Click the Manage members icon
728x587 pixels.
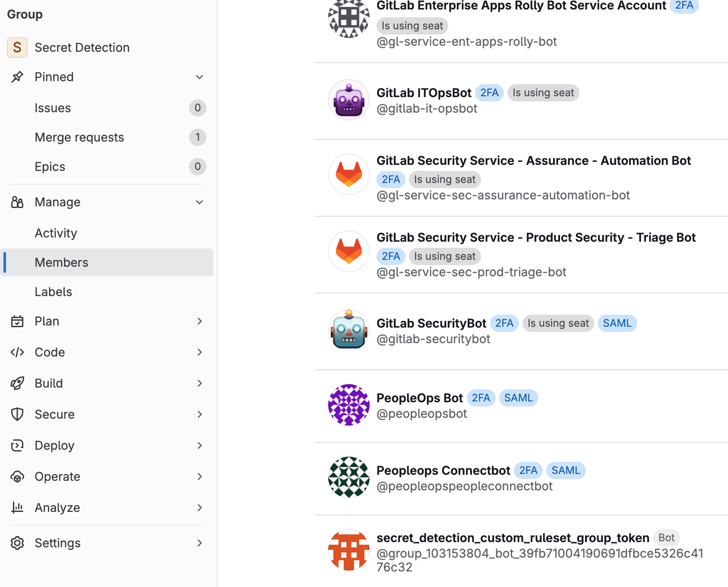17,202
